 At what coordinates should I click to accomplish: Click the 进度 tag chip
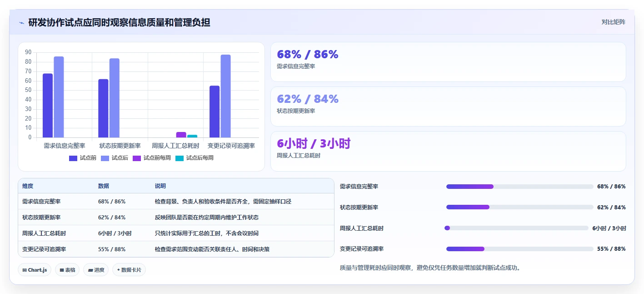[x=96, y=270]
